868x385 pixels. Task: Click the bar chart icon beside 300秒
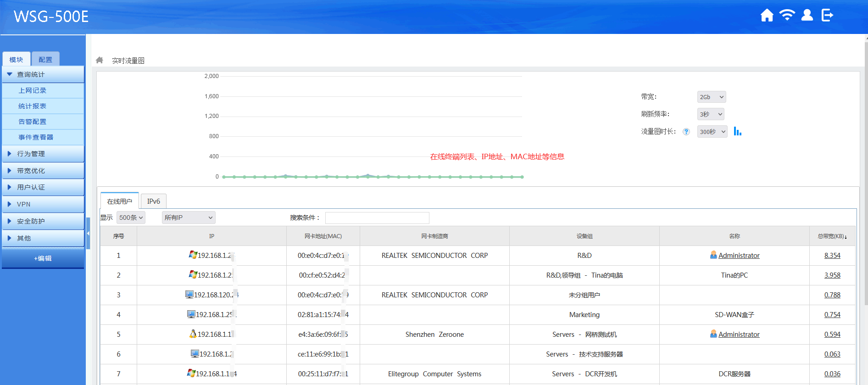click(737, 132)
